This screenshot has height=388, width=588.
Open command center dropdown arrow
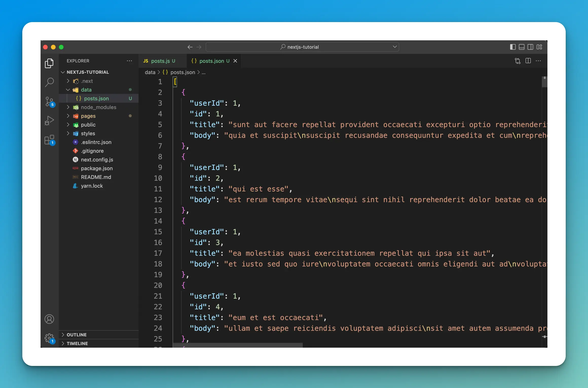coord(395,47)
